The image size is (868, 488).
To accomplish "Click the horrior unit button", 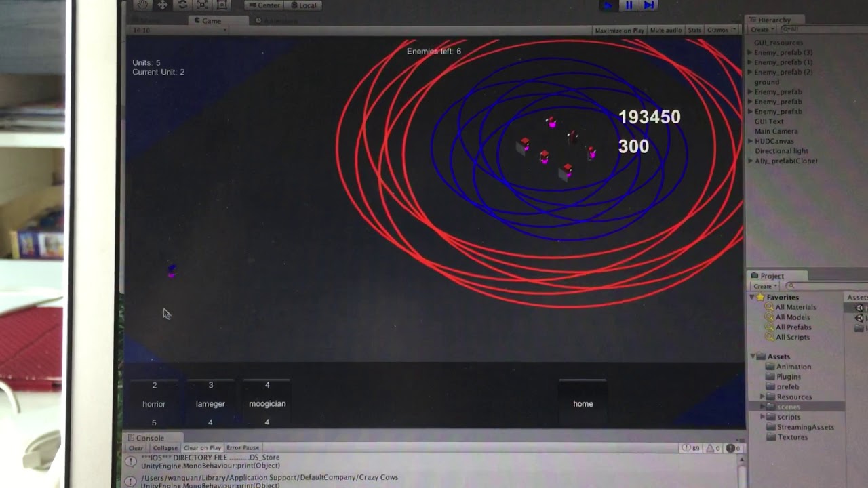I will (154, 403).
